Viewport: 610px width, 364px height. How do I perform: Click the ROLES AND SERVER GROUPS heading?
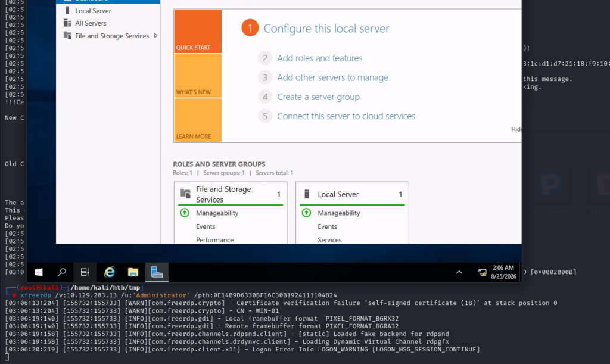pos(219,164)
